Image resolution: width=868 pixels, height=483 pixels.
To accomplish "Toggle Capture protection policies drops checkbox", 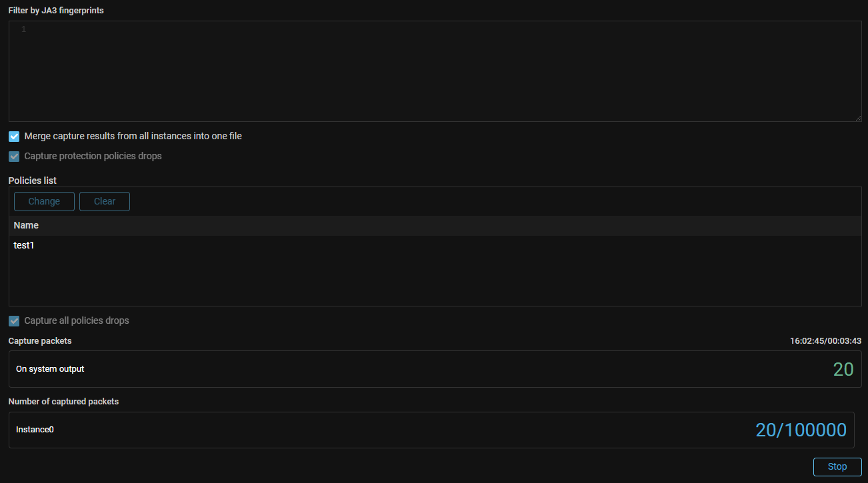I will pos(14,157).
